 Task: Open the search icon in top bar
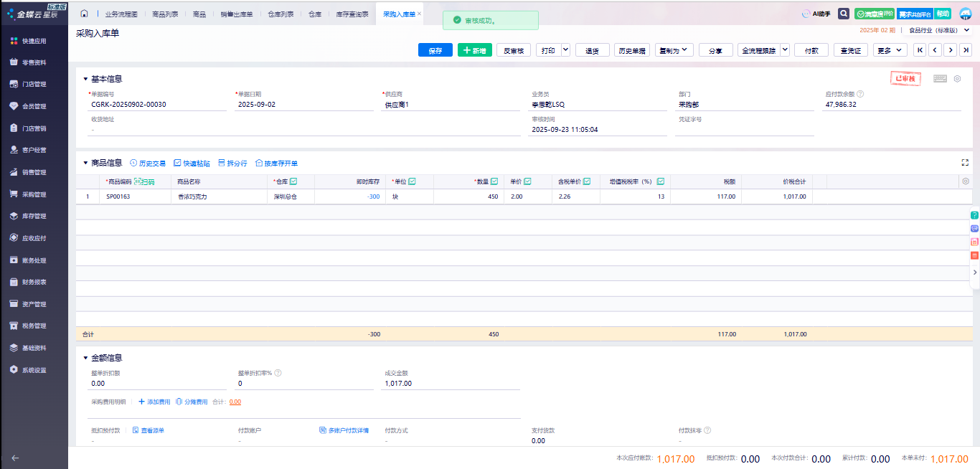tap(844, 14)
